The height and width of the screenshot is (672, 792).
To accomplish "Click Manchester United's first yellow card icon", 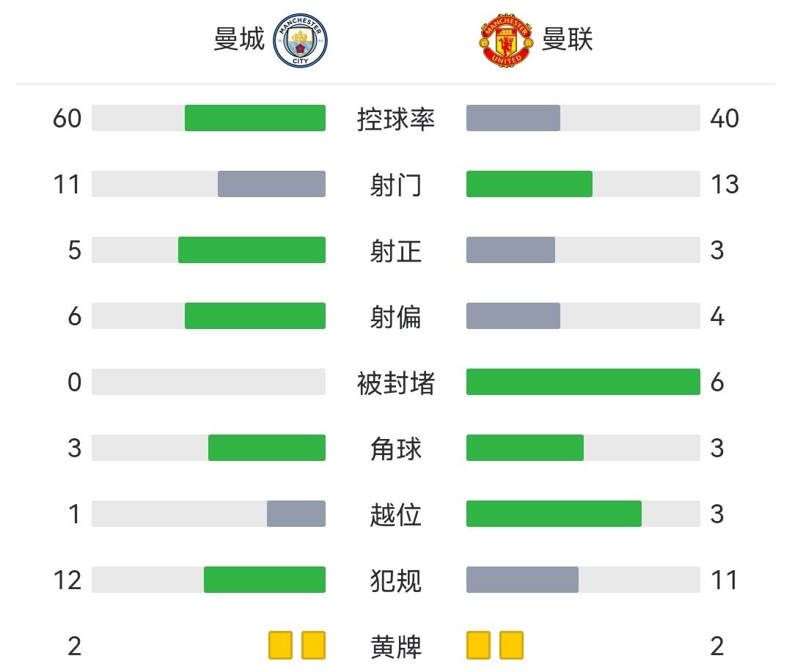I will click(x=478, y=646).
